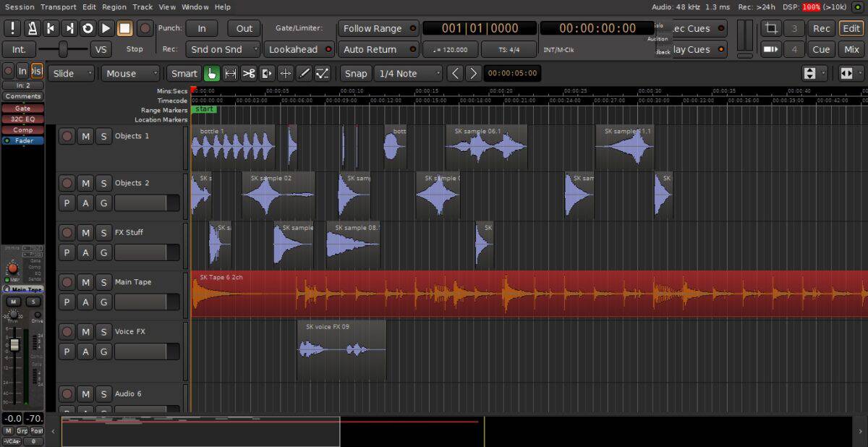
Task: Open the Transport menu
Action: pos(58,7)
